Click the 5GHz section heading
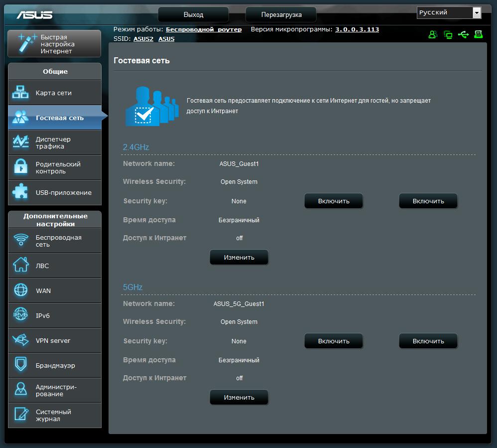The image size is (497, 448). [133, 287]
